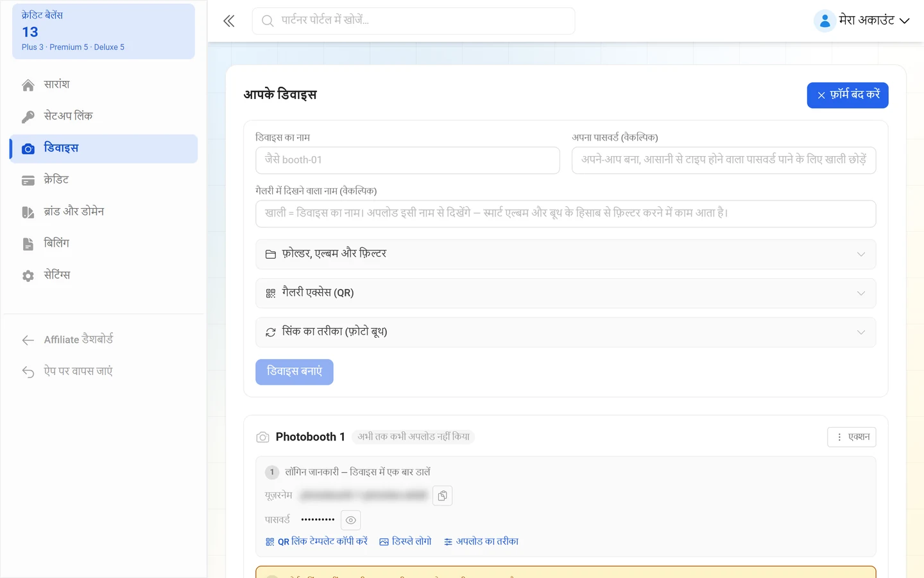The image size is (924, 578).
Task: Collapse the sidebar with double-chevron icon
Action: click(229, 21)
